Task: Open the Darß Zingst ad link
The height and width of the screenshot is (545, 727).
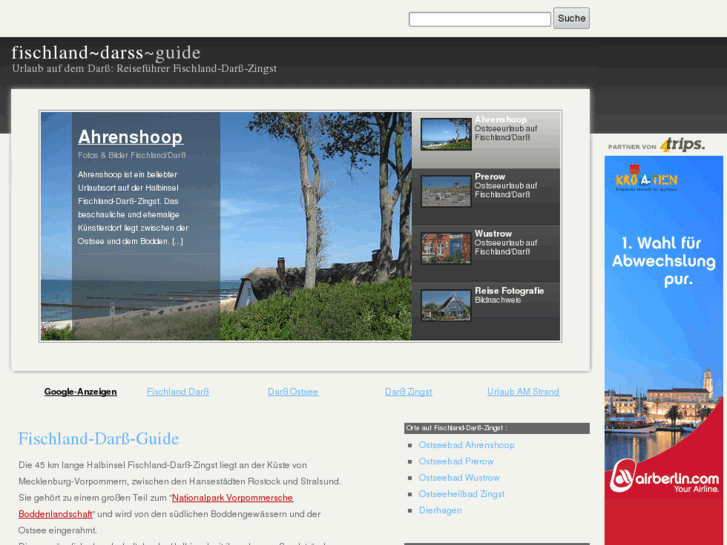Action: (408, 391)
